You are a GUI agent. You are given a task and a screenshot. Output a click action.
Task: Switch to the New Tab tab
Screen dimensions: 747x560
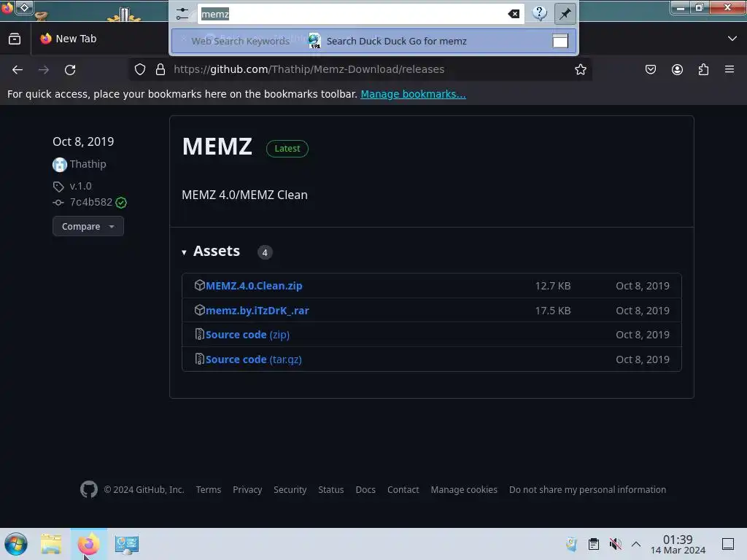(69, 39)
